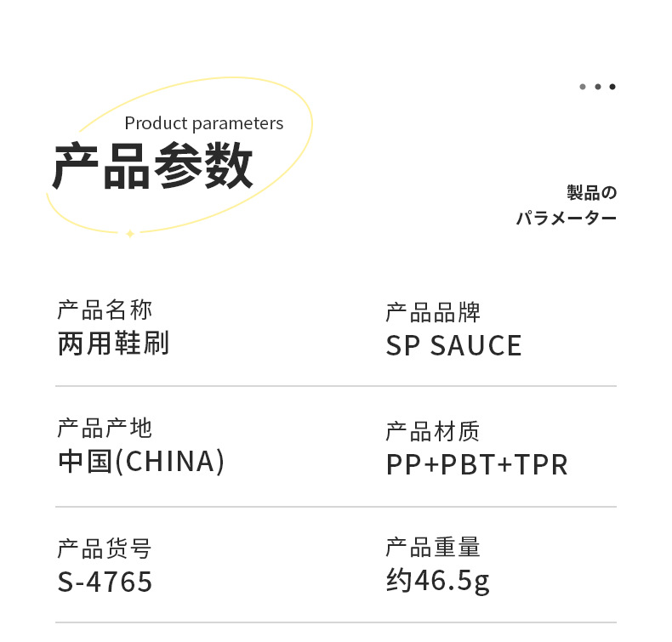Select the origin value 中国(CHINA)
Viewport: 672px width, 642px height.
point(141,462)
